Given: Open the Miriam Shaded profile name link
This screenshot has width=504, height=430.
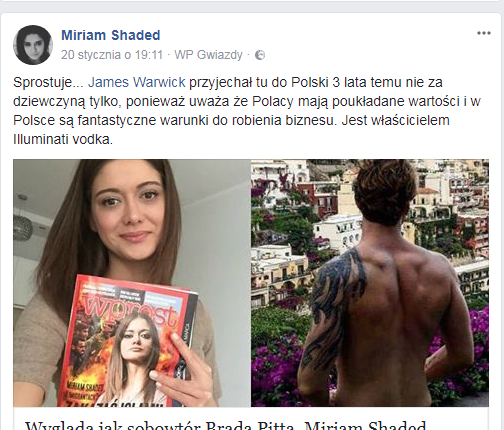Looking at the screenshot, I should tap(111, 35).
